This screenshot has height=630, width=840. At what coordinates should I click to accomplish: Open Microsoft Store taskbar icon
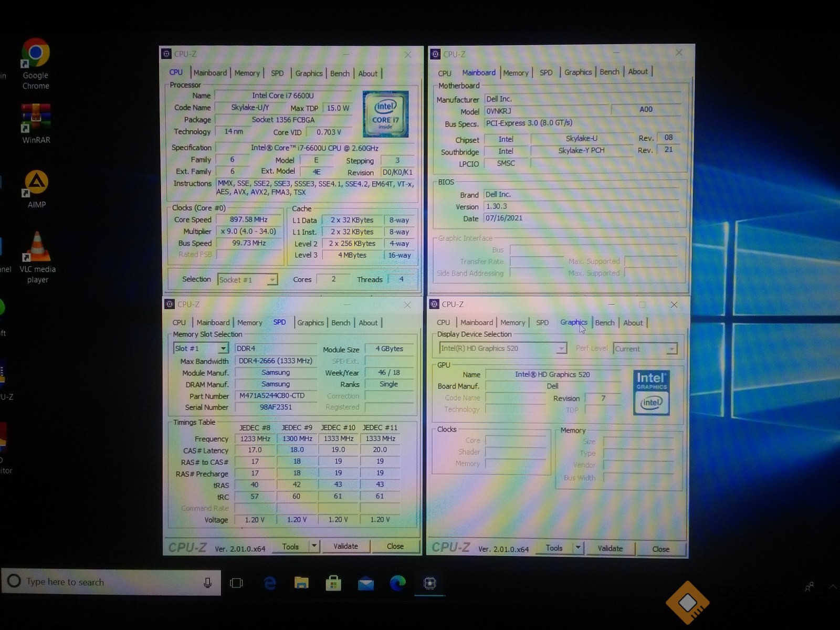click(333, 583)
